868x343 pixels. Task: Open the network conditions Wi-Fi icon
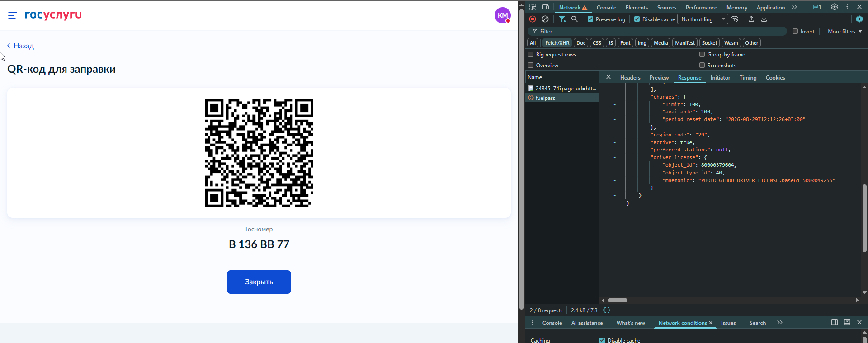pyautogui.click(x=735, y=19)
